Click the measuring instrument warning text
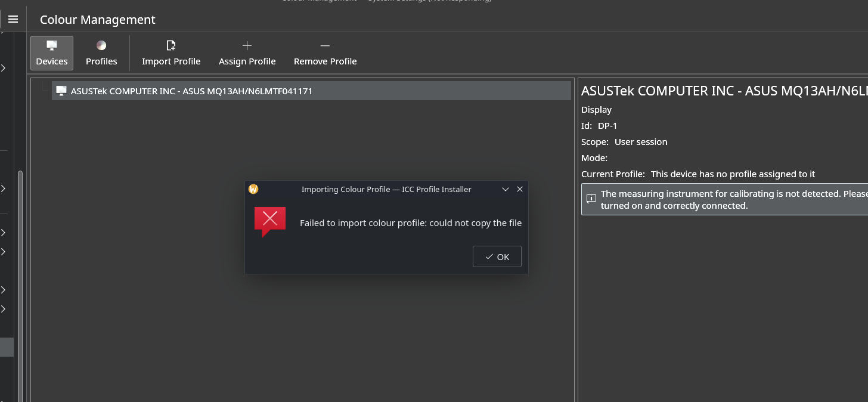 click(x=734, y=199)
